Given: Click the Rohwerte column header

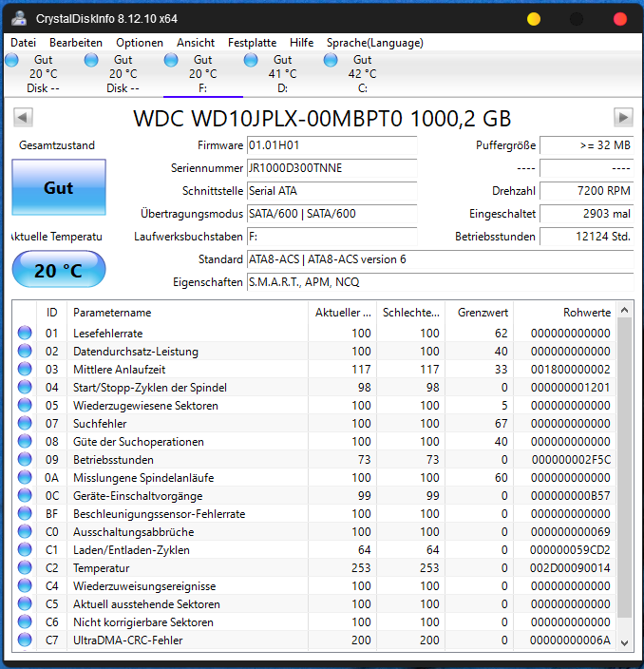Looking at the screenshot, I should (x=564, y=313).
